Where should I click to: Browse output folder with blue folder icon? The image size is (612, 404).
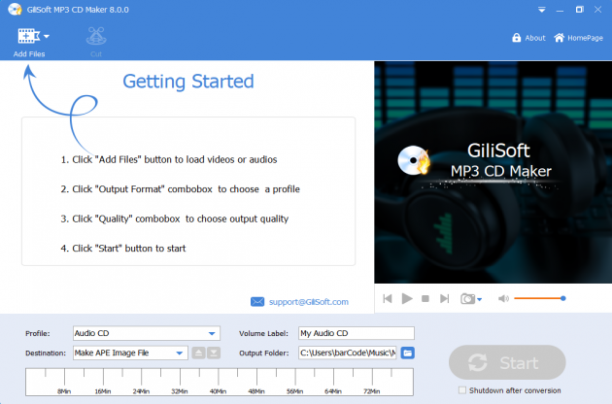407,353
